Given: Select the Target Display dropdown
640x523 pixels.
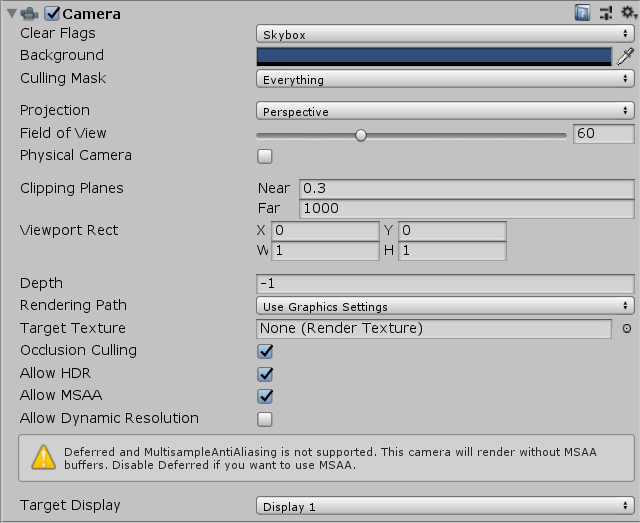Looking at the screenshot, I should pyautogui.click(x=445, y=506).
